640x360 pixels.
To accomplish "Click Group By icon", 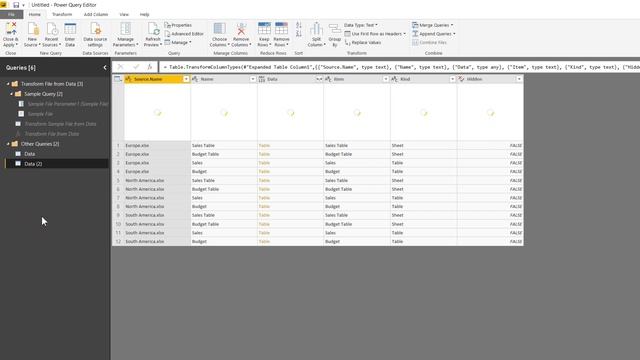I will [x=335, y=29].
